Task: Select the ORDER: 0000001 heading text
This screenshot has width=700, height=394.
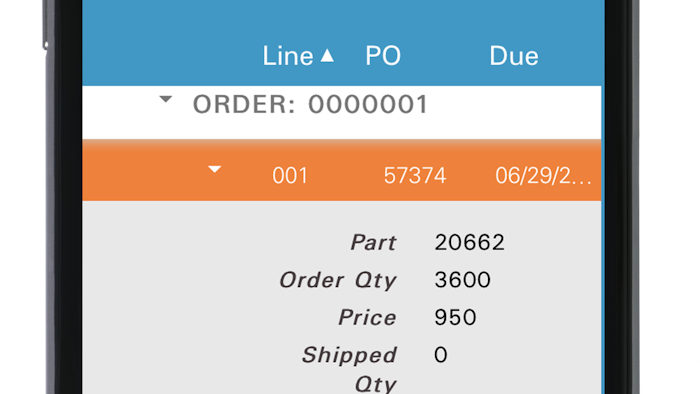Action: point(310,104)
